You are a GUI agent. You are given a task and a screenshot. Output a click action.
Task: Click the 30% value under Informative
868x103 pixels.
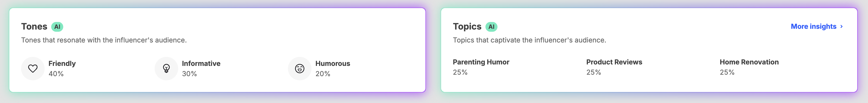(x=189, y=73)
